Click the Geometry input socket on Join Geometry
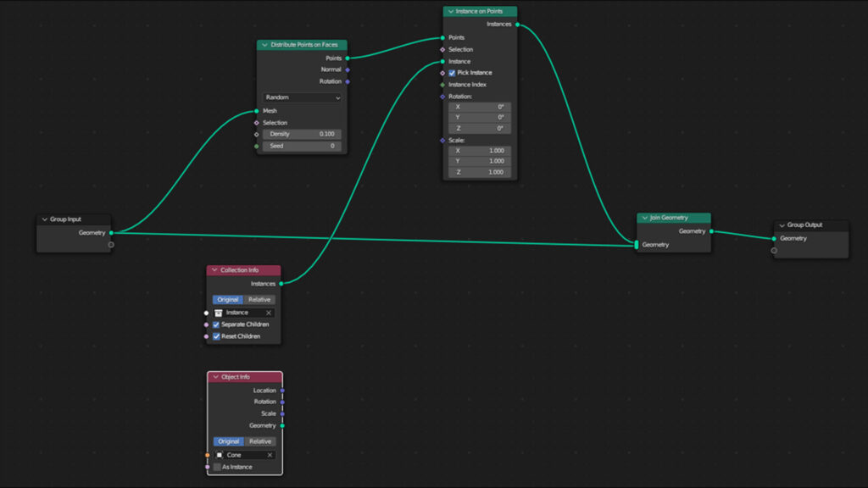This screenshot has height=488, width=868. pyautogui.click(x=637, y=245)
